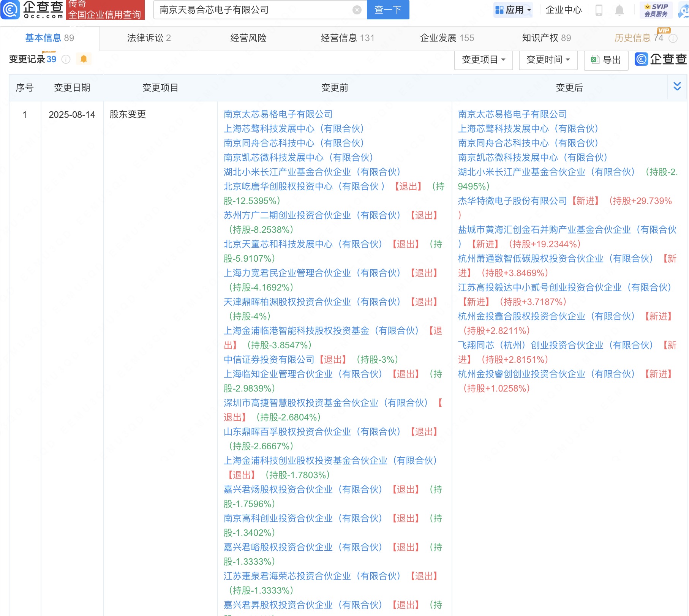Export records with the 导出 button

click(606, 60)
